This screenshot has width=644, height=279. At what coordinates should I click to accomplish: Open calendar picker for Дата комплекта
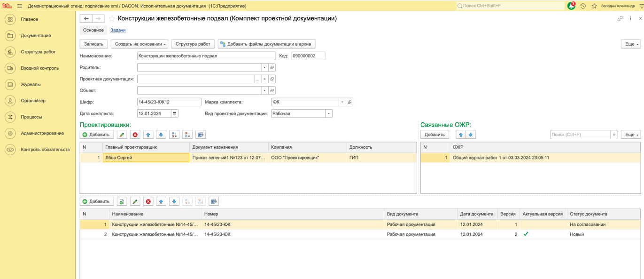pyautogui.click(x=174, y=113)
